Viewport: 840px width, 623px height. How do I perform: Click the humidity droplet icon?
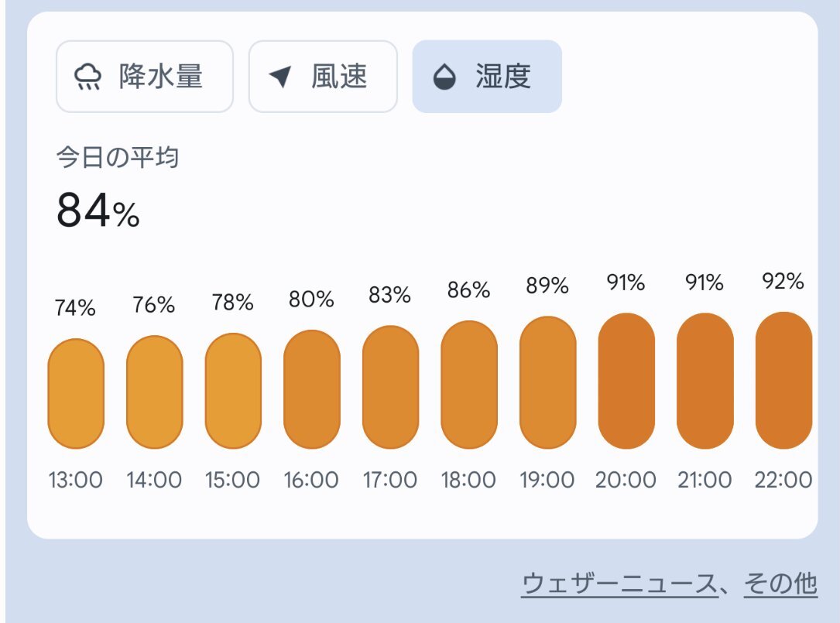(444, 77)
